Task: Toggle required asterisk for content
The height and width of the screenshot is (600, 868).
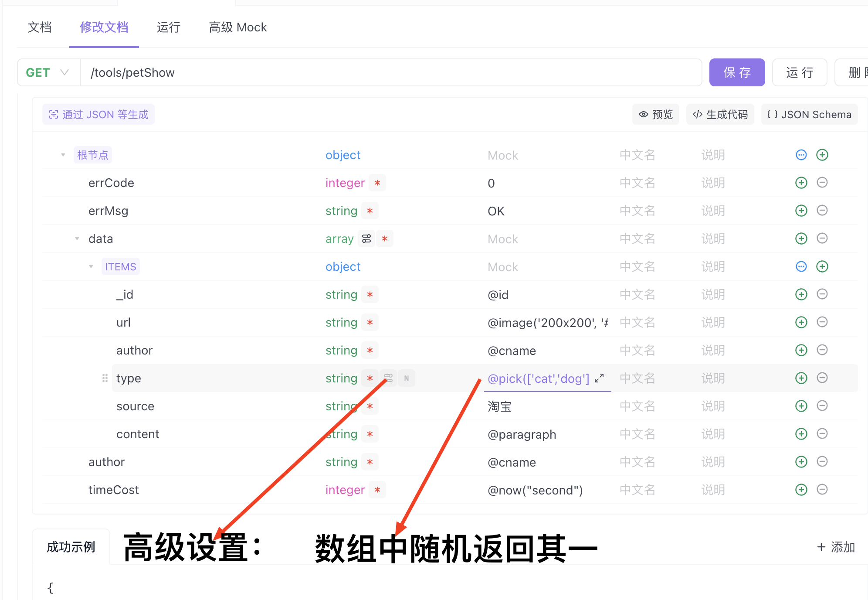Action: (370, 434)
